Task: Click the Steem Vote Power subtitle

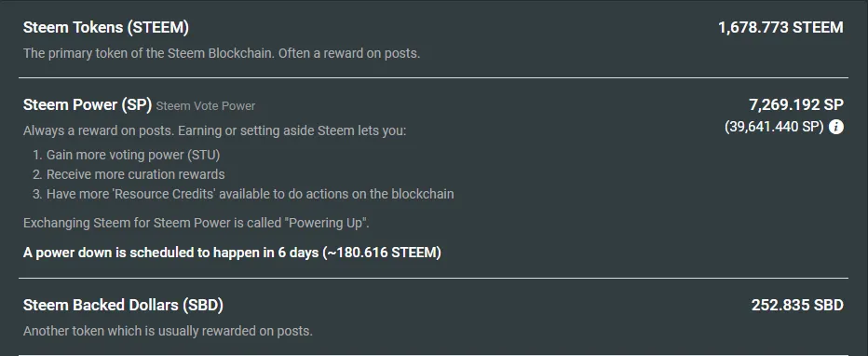Action: click(x=206, y=105)
